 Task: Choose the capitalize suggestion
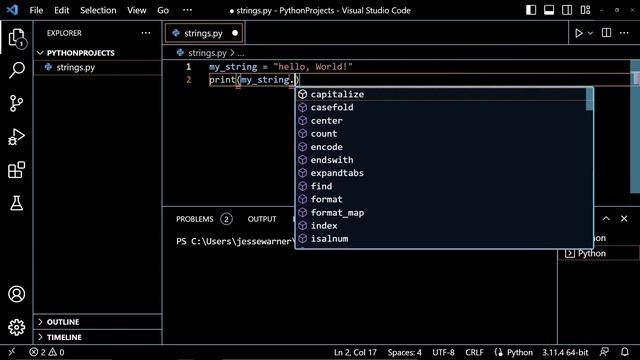point(441,94)
